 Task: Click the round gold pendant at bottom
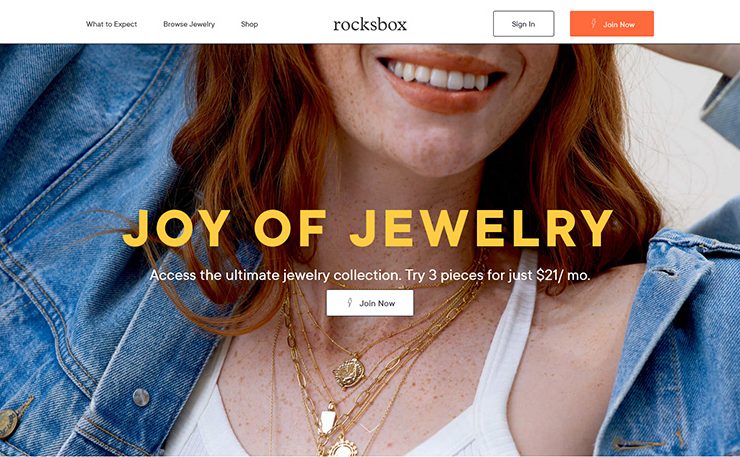tap(343, 447)
